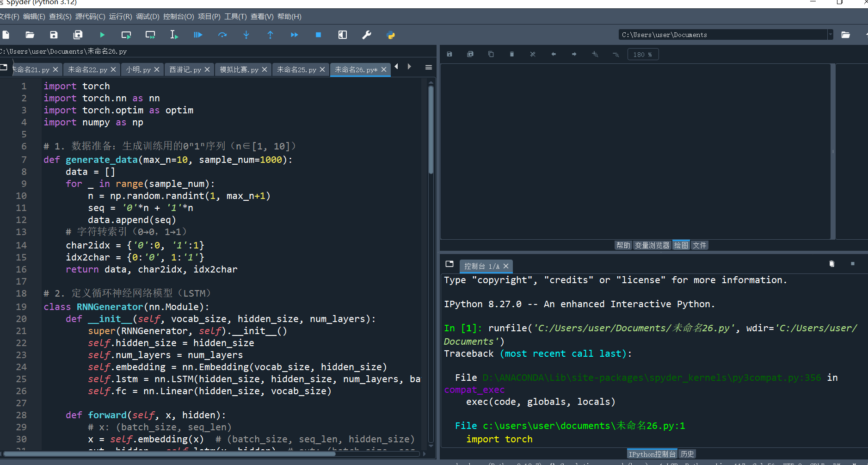Open Preferences via the wrench icon
This screenshot has width=868, height=465.
click(367, 35)
